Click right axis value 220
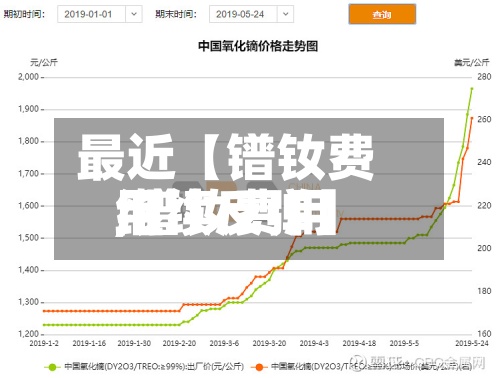The width and height of the screenshot is (500, 378). [484, 205]
